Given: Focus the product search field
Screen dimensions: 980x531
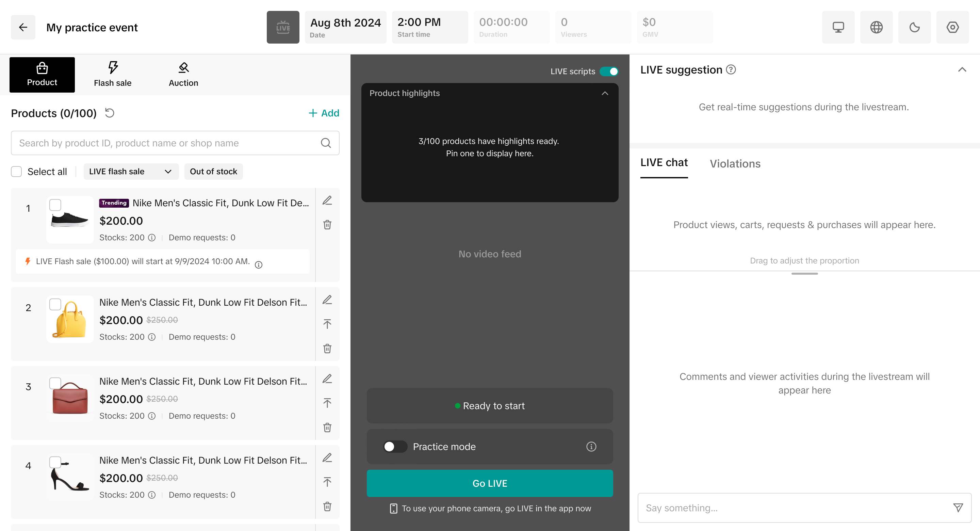Looking at the screenshot, I should (167, 143).
